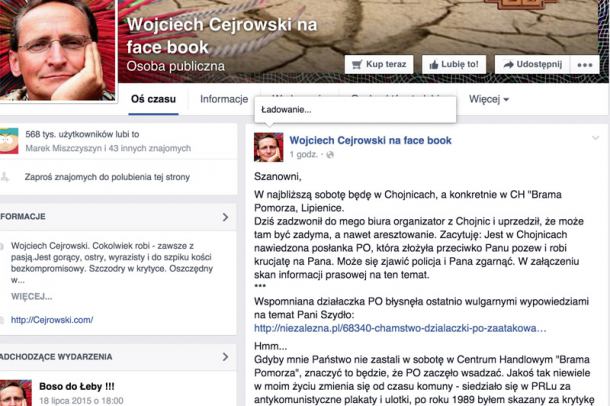The height and width of the screenshot is (406, 610).
Task: Click the post timestamp 1 godz.
Action: click(x=303, y=155)
